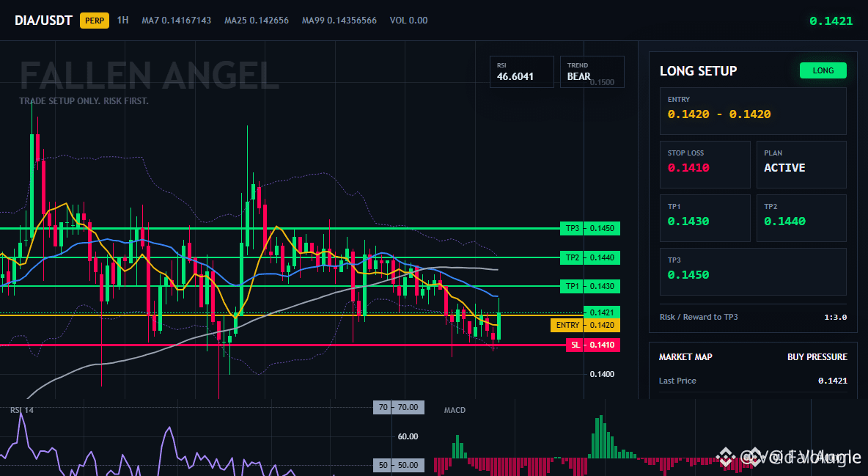Click the TP2 0.1440 chart line tag
This screenshot has height=476, width=868.
click(590, 257)
